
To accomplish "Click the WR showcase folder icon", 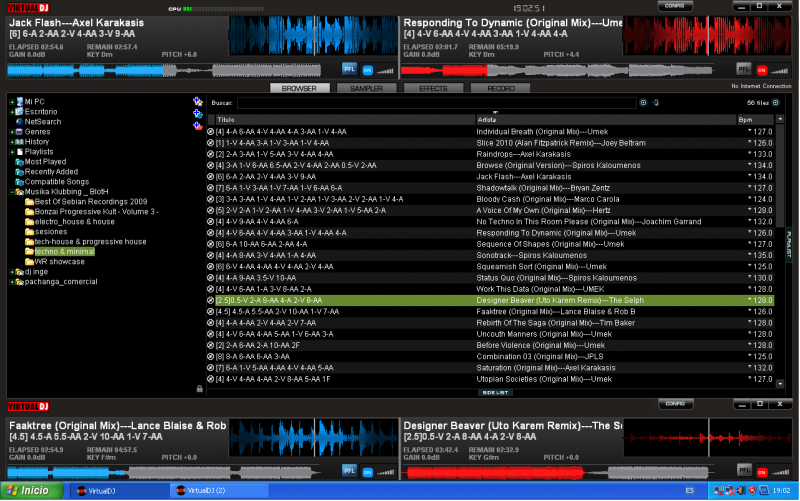I will (30, 262).
